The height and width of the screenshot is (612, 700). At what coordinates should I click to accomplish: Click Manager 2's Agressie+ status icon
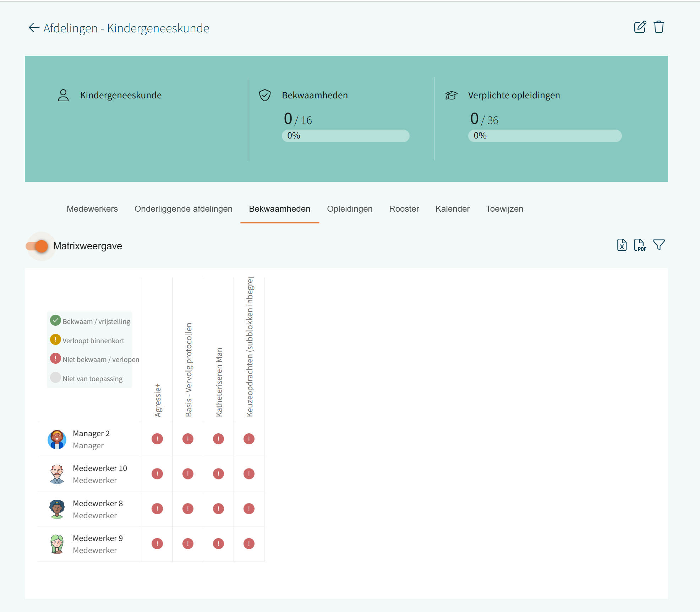point(157,439)
